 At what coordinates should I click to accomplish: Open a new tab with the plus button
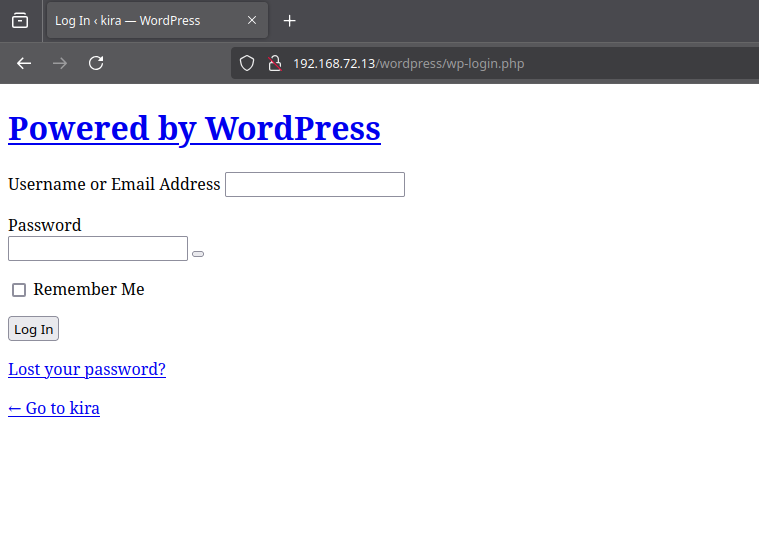[289, 21]
